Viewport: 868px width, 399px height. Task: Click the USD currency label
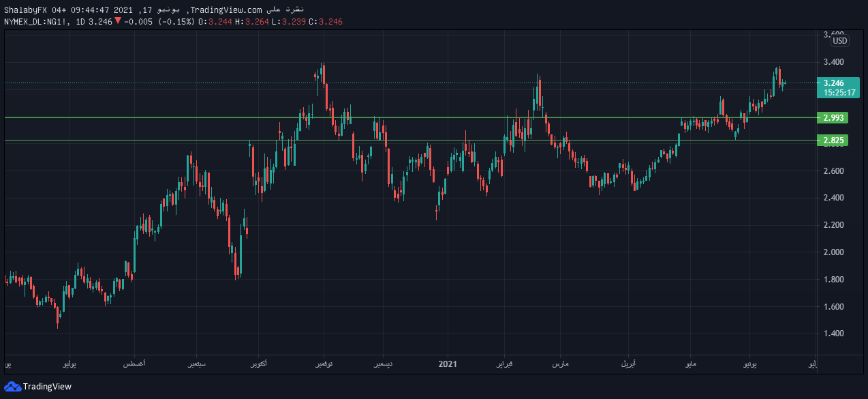point(840,41)
